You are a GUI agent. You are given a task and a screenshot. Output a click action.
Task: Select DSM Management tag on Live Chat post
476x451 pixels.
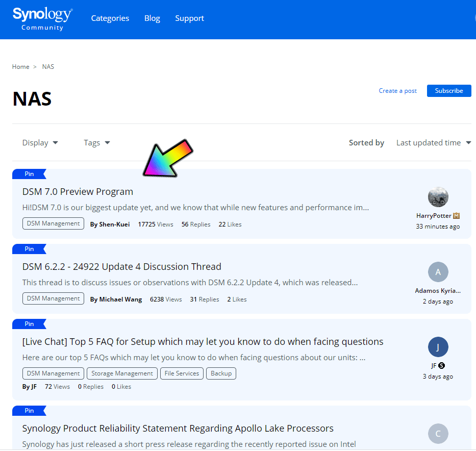[53, 373]
